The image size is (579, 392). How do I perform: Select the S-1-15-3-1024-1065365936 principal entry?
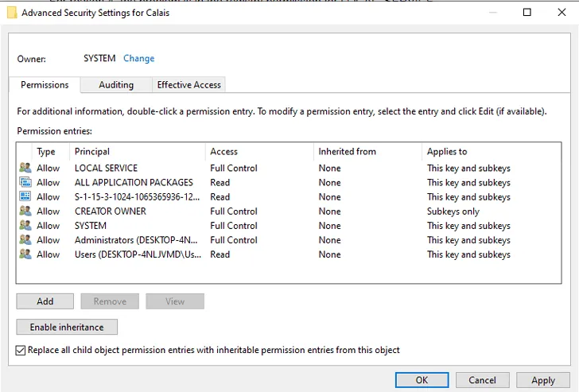tap(137, 196)
